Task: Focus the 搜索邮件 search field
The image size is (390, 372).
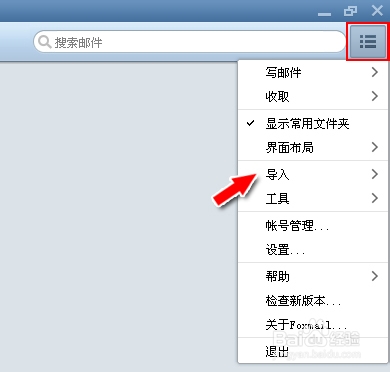Action: click(190, 42)
